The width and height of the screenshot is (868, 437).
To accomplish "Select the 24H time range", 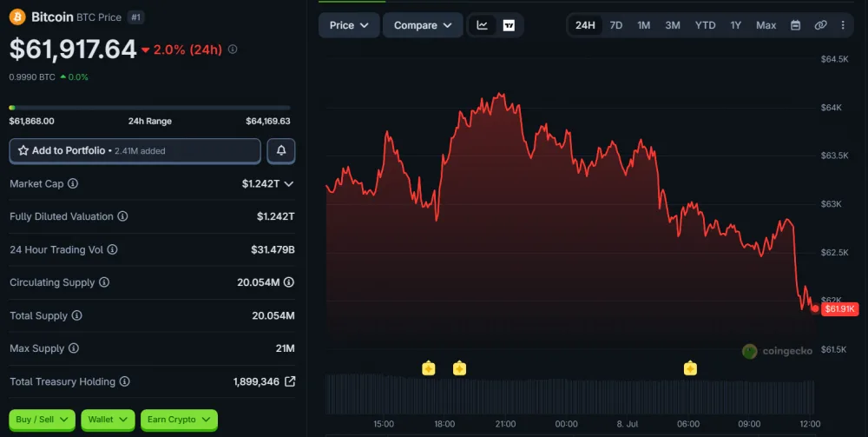I will (x=585, y=25).
